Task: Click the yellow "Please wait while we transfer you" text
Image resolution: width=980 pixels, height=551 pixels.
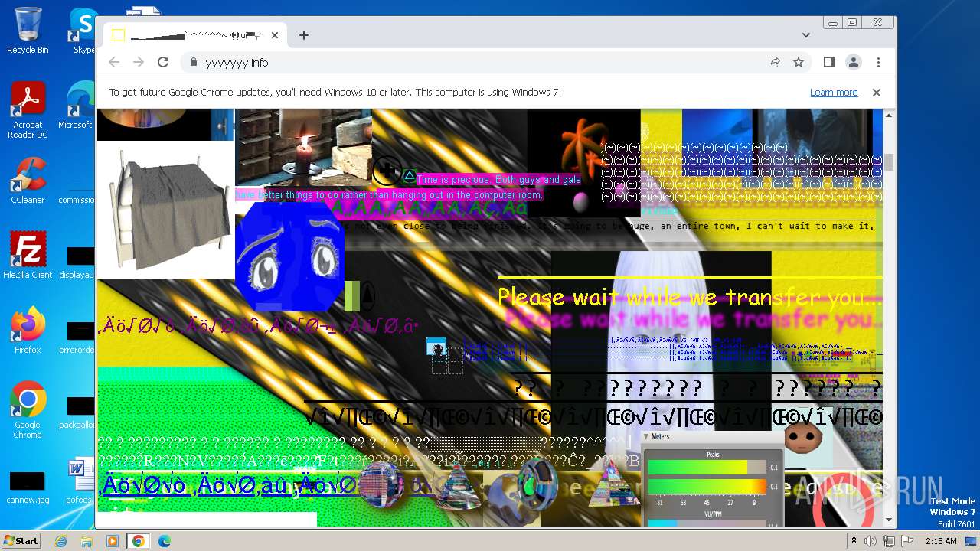Action: coord(689,297)
